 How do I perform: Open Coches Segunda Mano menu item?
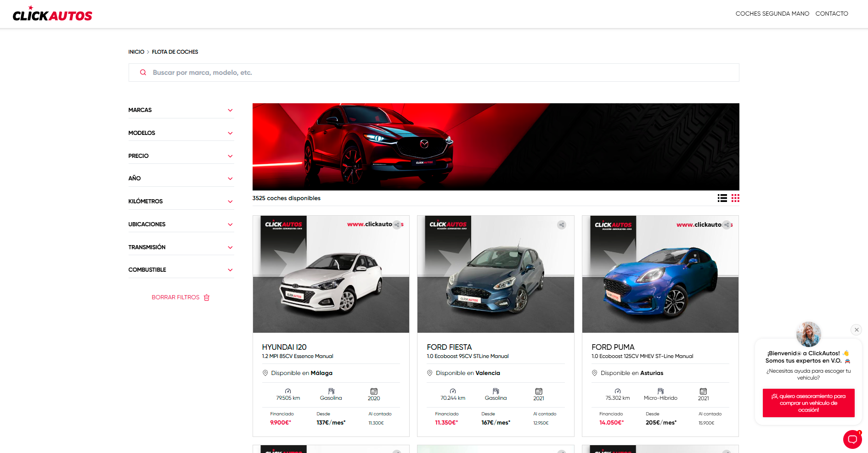[772, 14]
